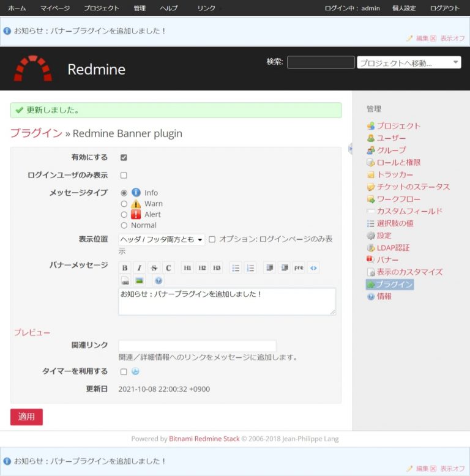Screen dimensions: 470x476
Task: Click the timer clock icon
Action: tap(135, 371)
